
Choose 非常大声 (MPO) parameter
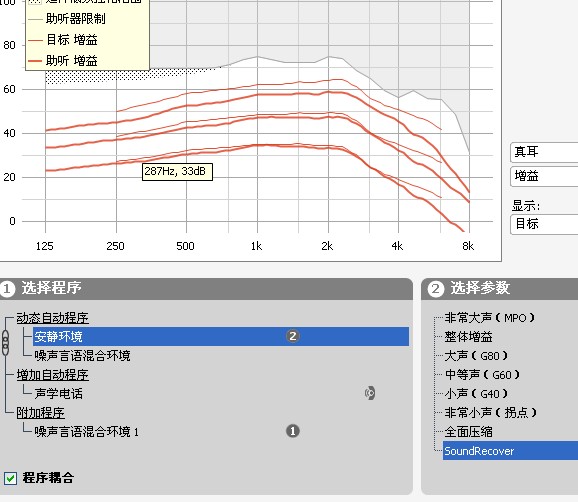(x=490, y=318)
